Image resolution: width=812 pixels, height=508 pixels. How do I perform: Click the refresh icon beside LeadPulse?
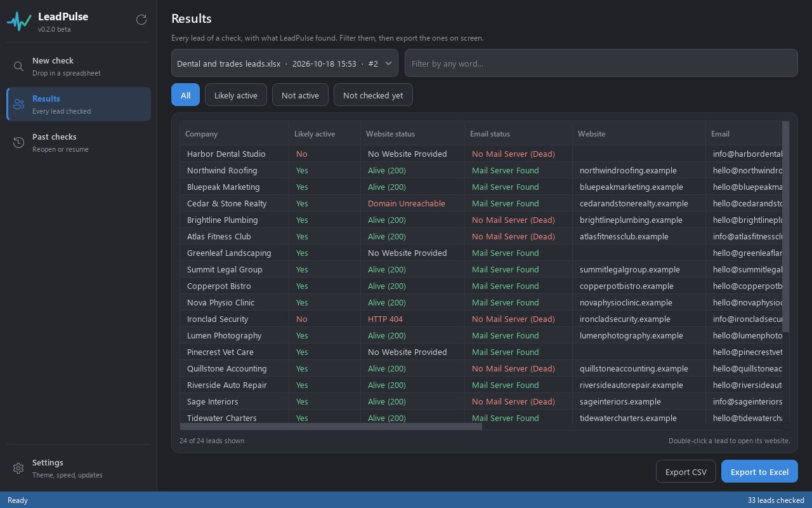(x=141, y=20)
